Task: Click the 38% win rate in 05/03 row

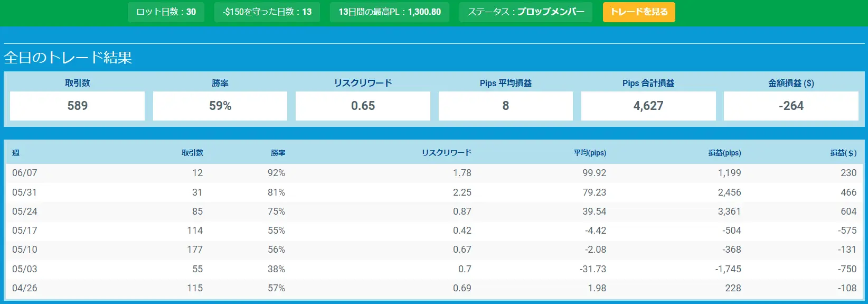Action: pos(276,269)
